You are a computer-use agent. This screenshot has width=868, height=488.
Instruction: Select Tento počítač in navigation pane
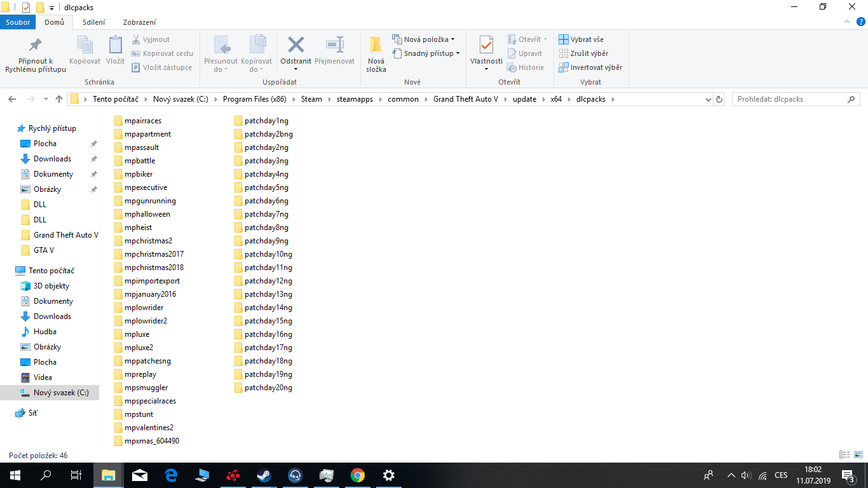click(x=51, y=271)
